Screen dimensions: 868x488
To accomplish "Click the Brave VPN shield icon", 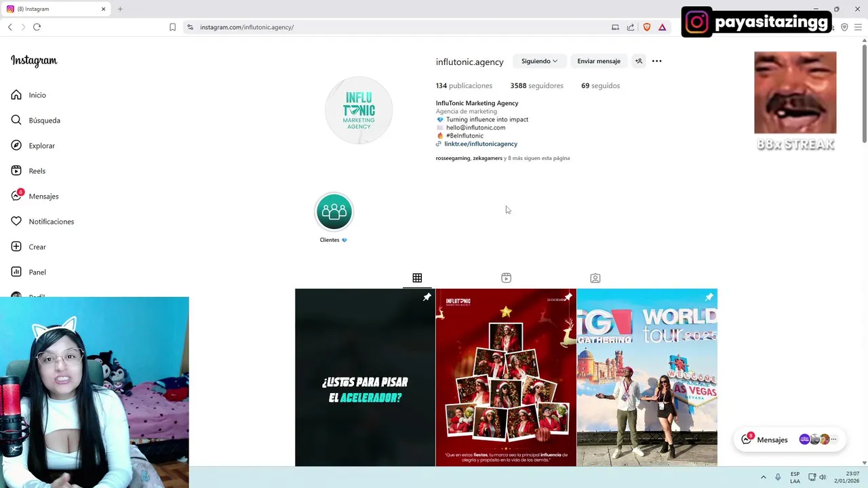I will pyautogui.click(x=844, y=27).
